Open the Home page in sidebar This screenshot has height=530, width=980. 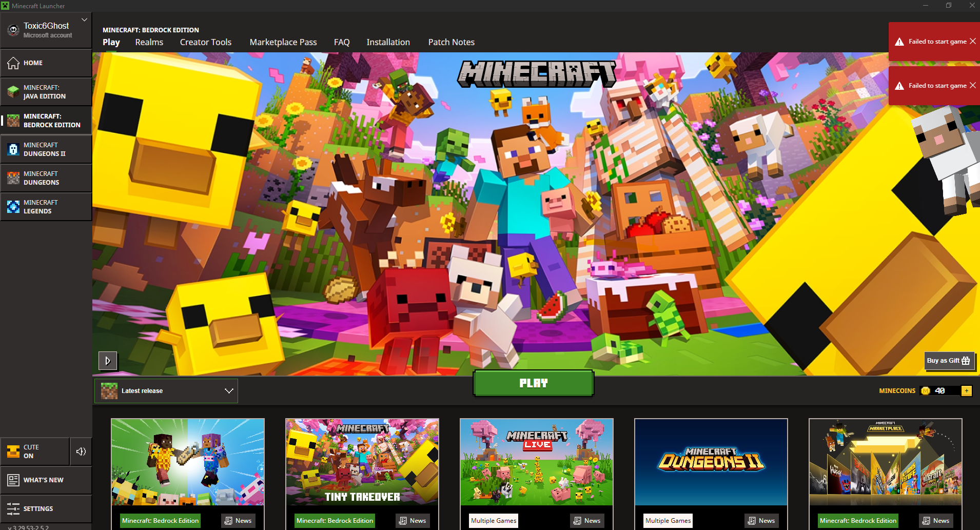pos(46,63)
